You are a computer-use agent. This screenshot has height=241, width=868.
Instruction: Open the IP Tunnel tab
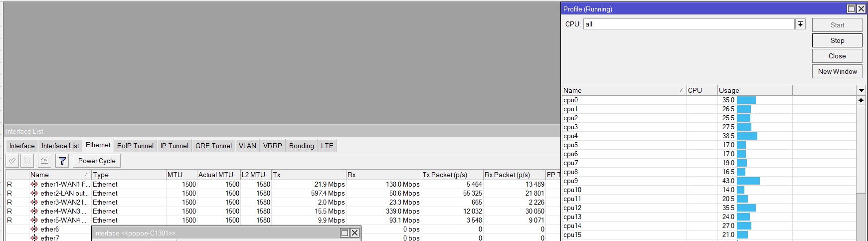tap(174, 146)
